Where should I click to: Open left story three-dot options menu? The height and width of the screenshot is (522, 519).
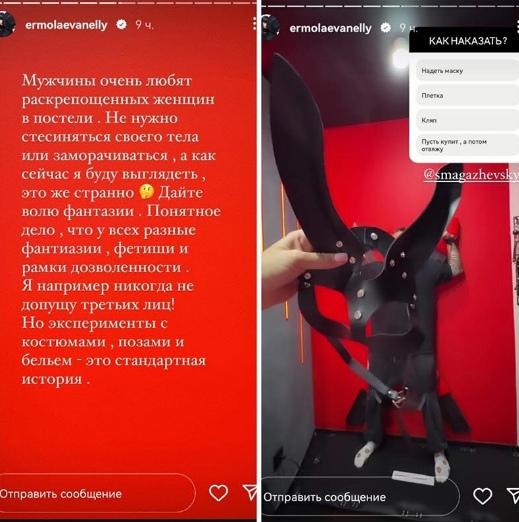[x=254, y=23]
